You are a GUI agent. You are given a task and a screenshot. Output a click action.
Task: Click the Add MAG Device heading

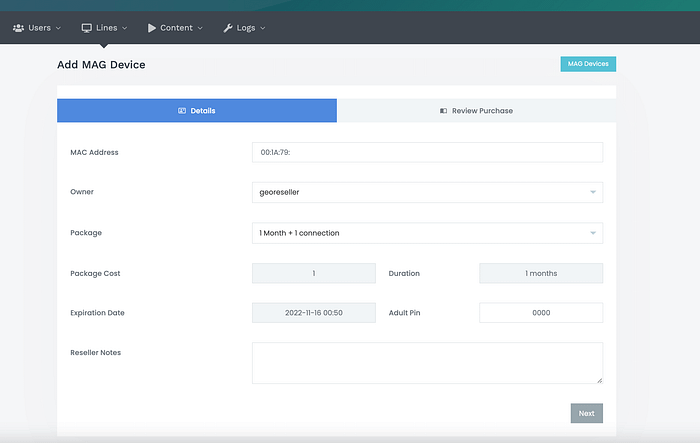coord(101,65)
